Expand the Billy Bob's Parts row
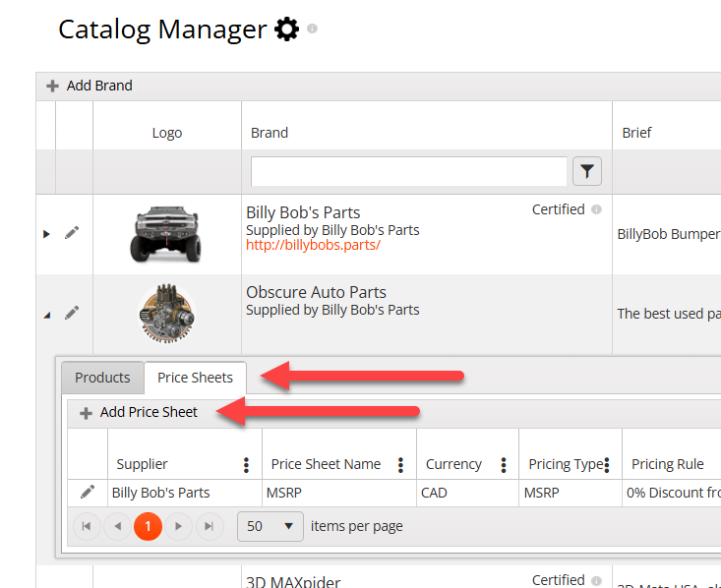721x588 pixels. click(46, 234)
